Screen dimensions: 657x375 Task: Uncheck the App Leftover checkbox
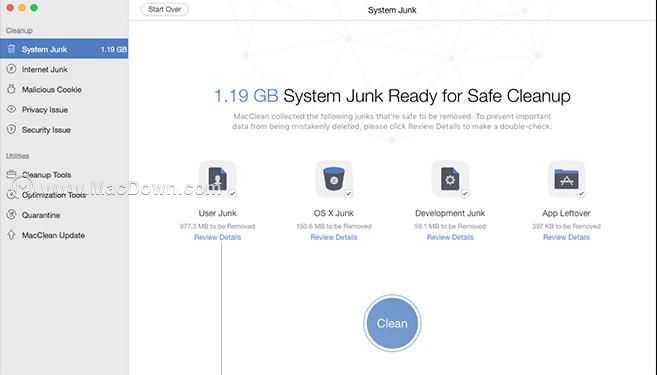click(581, 194)
